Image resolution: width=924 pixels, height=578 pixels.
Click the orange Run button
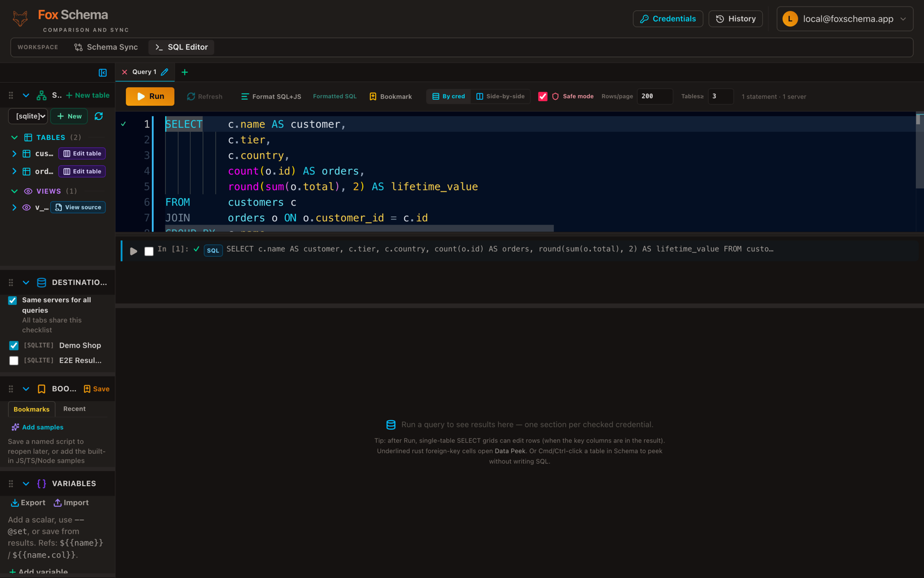coord(150,97)
